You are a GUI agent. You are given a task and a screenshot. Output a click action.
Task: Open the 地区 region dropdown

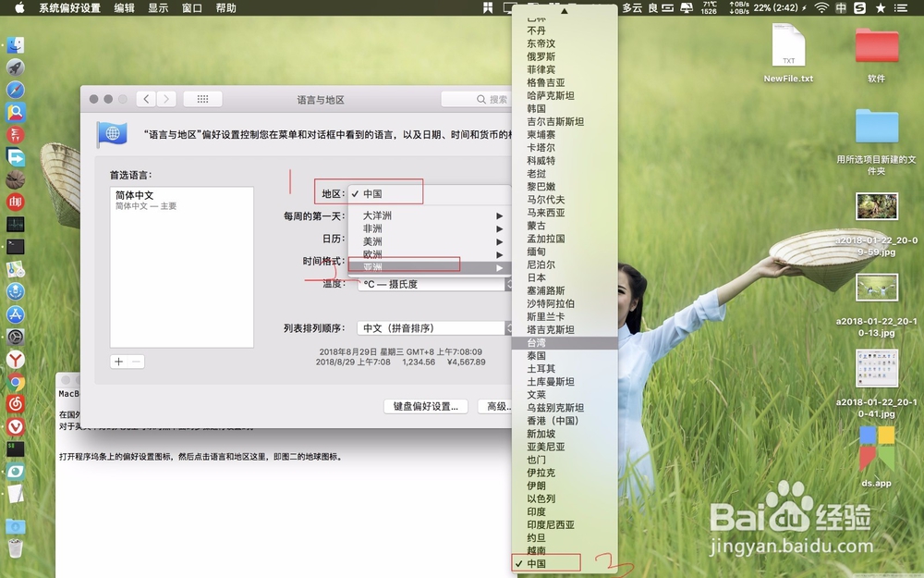coord(383,192)
